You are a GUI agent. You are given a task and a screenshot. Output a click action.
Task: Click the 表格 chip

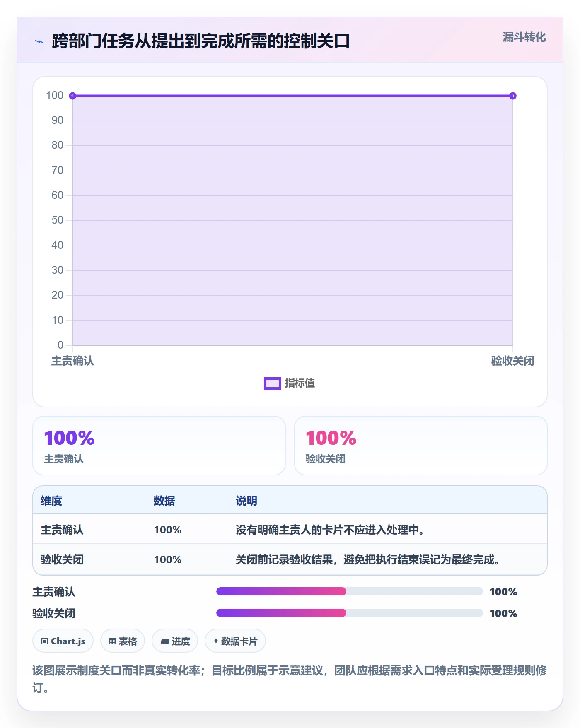click(x=123, y=641)
